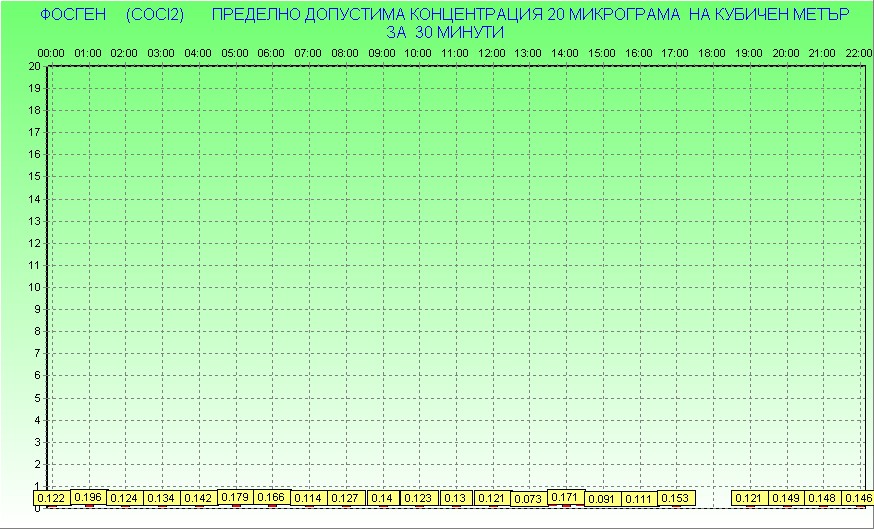Click the 5 tick on vertical axis
Image resolution: width=874 pixels, height=529 pixels.
[37, 398]
